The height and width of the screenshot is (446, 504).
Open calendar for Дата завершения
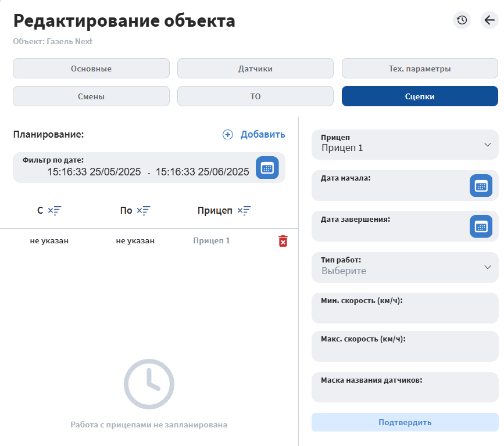point(481,226)
